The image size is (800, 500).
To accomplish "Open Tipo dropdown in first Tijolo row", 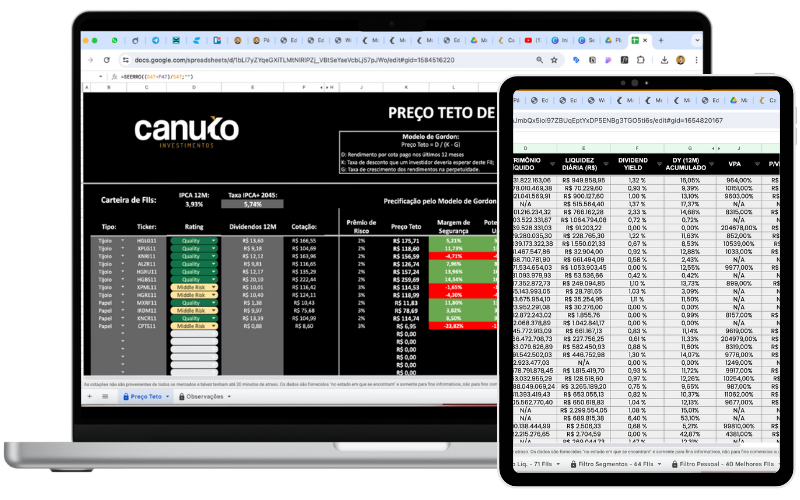I will coord(121,241).
